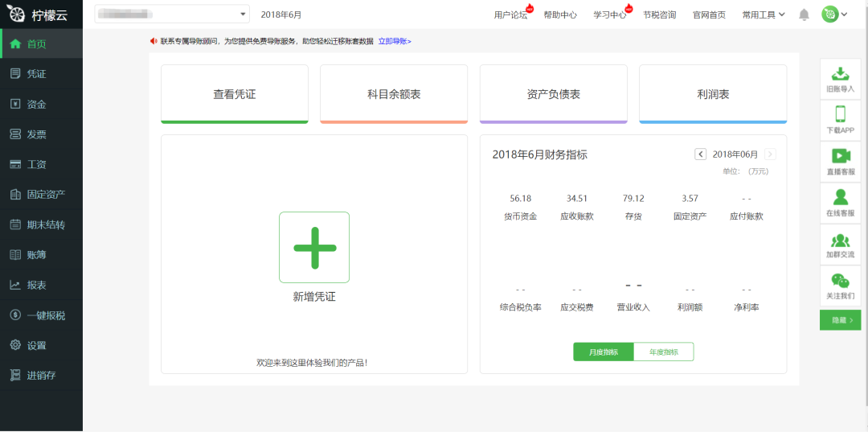Click the 应交税费 indicator label
Image resolution: width=868 pixels, height=432 pixels.
[577, 307]
